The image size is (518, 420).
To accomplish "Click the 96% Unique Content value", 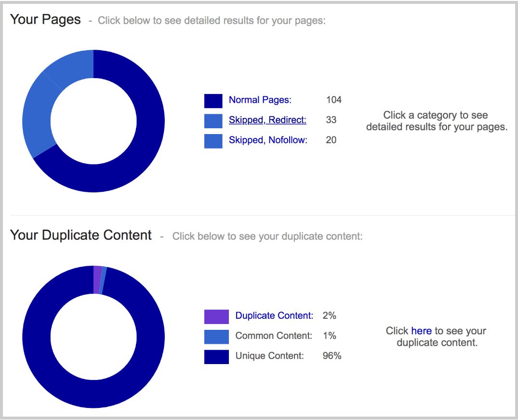I will point(332,356).
